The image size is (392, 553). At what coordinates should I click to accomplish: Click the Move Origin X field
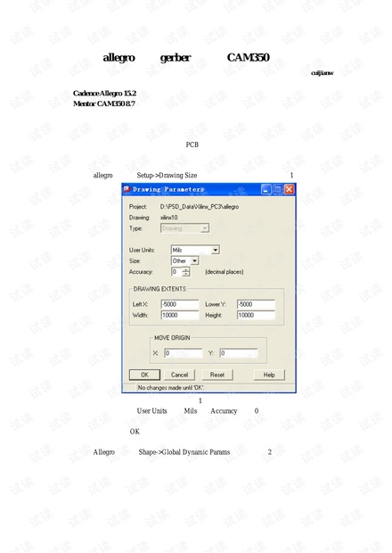point(184,352)
